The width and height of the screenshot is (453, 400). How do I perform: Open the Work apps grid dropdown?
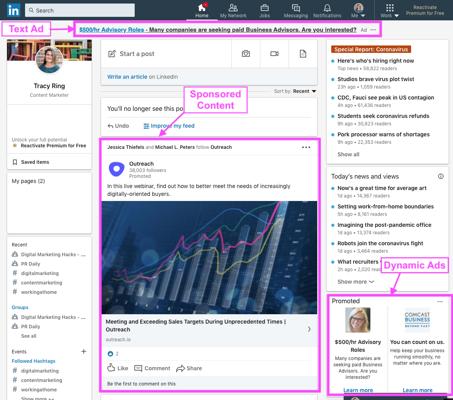click(389, 10)
